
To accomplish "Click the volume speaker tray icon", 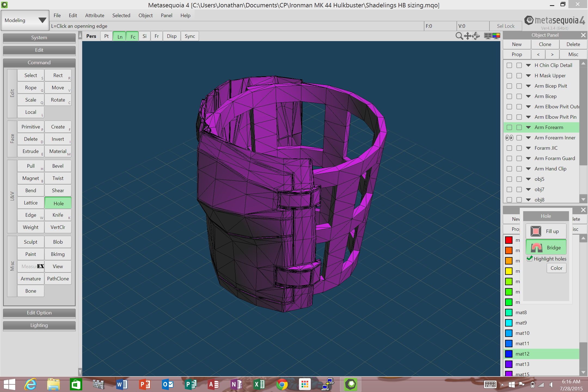I will pos(551,384).
